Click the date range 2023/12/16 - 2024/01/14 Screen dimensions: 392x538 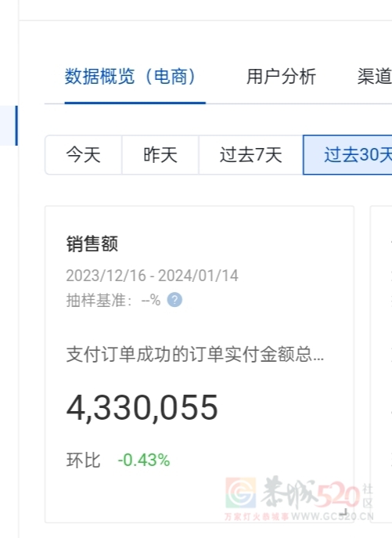click(152, 276)
